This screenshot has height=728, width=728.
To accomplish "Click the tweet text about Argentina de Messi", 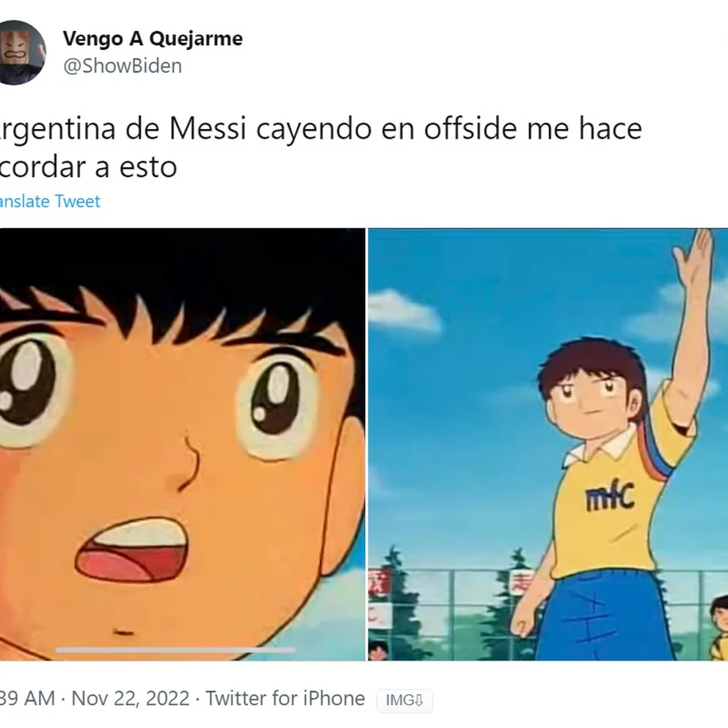I will 321,148.
